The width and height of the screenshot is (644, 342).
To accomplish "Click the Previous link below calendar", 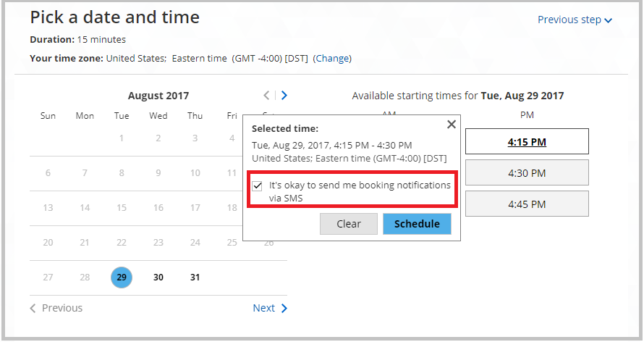I will pyautogui.click(x=62, y=308).
